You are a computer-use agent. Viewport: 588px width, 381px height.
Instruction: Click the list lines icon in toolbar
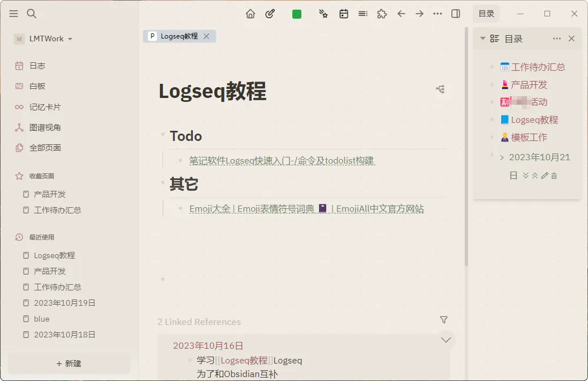coord(362,14)
